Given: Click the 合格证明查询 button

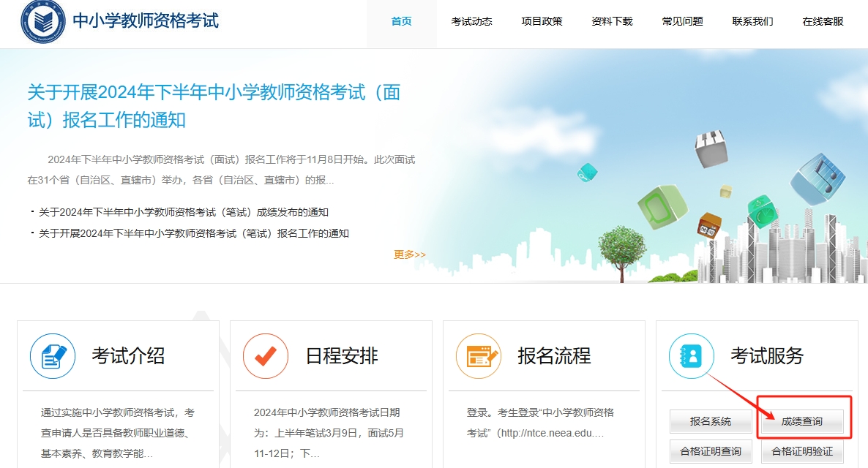Looking at the screenshot, I should (x=711, y=451).
